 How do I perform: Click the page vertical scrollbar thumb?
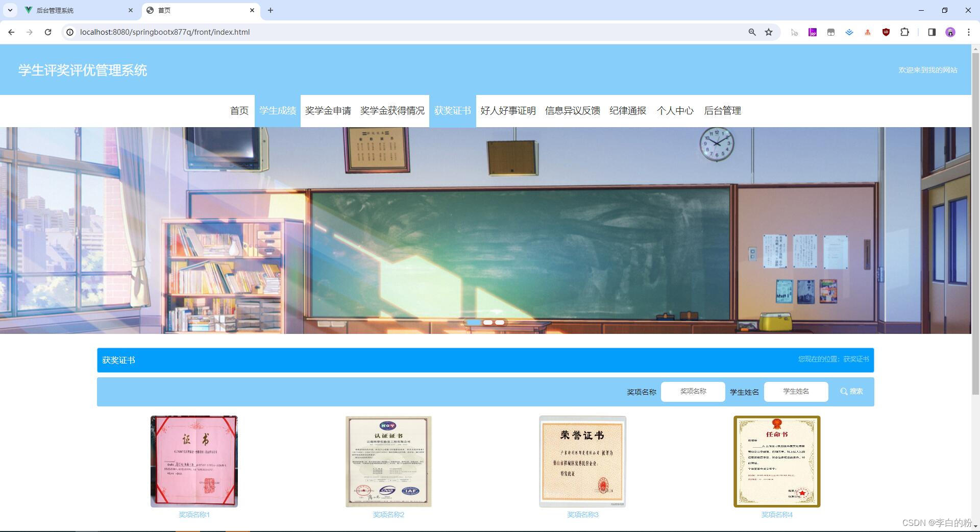click(x=975, y=223)
